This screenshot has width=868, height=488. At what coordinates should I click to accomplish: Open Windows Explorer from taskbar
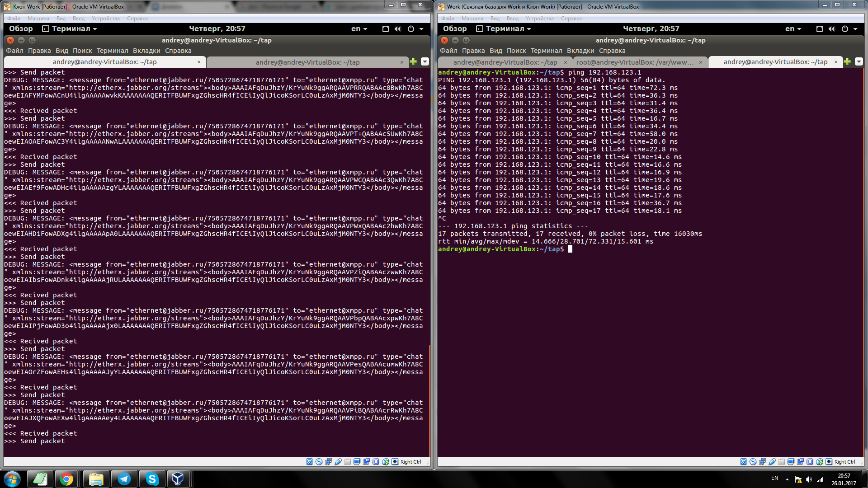click(96, 479)
